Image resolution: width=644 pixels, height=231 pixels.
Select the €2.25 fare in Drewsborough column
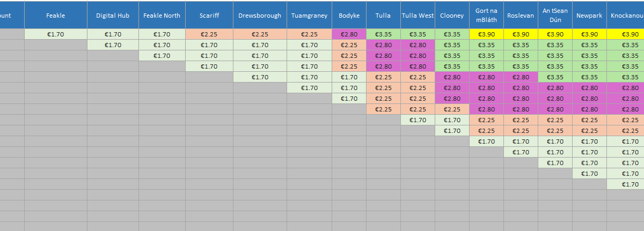pyautogui.click(x=260, y=34)
